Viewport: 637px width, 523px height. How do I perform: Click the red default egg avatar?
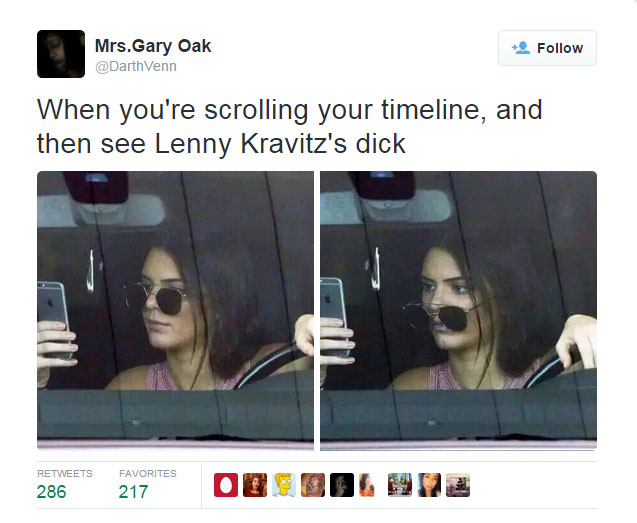point(226,485)
